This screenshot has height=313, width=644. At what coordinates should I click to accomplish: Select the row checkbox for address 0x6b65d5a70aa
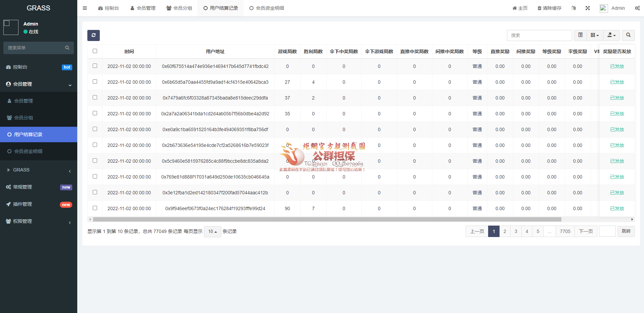click(x=95, y=82)
